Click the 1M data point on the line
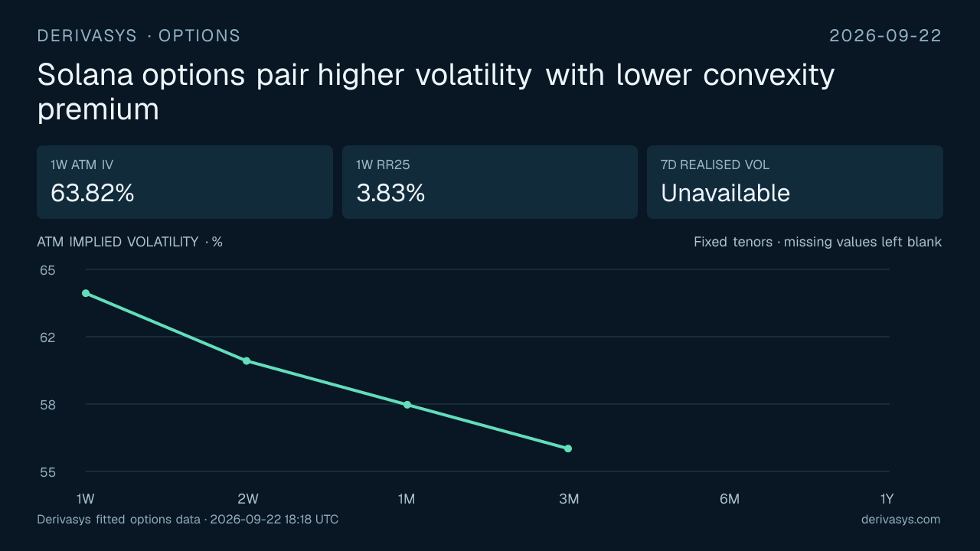This screenshot has width=980, height=551. [407, 405]
